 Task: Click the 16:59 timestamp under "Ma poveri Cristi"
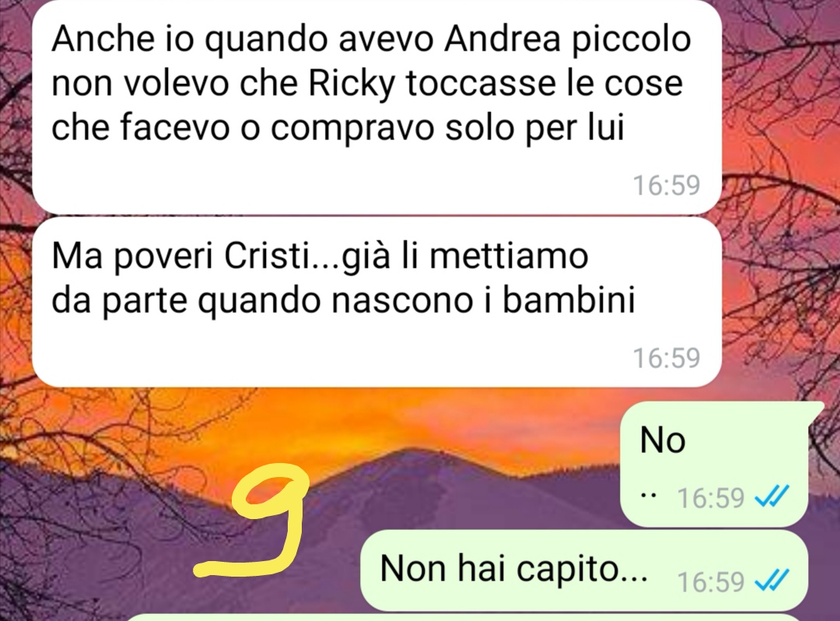pos(667,358)
